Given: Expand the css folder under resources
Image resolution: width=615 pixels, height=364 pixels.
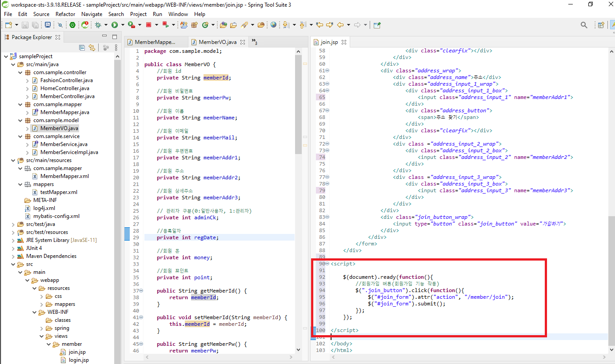Looking at the screenshot, I should point(41,296).
